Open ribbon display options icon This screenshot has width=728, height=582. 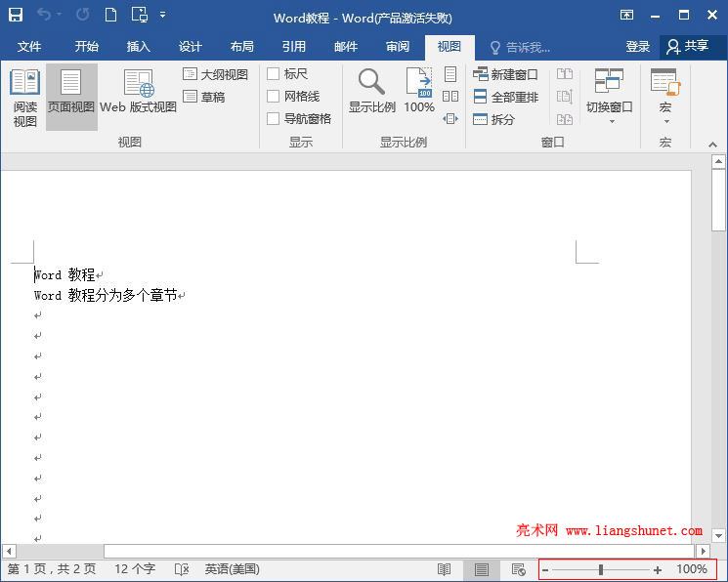(x=626, y=16)
